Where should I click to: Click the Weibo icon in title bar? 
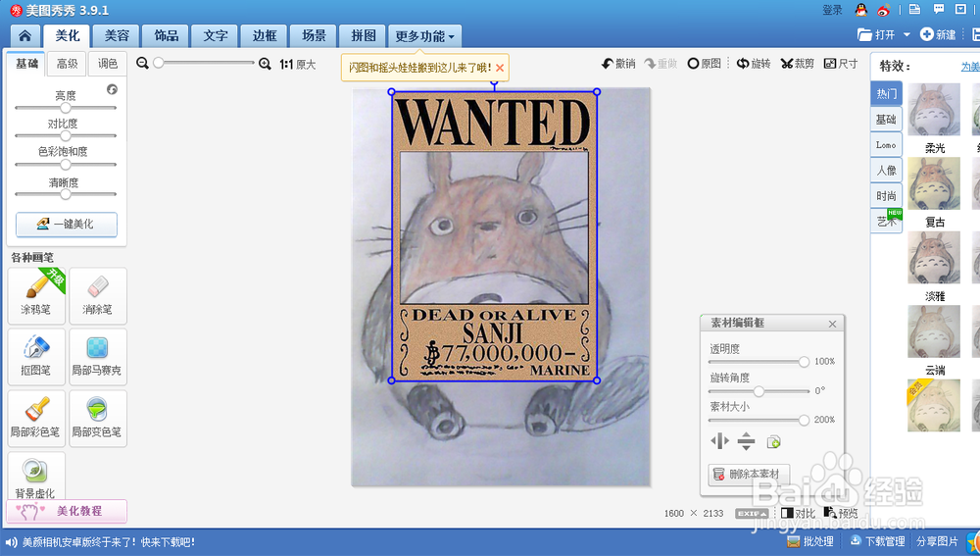point(883,10)
